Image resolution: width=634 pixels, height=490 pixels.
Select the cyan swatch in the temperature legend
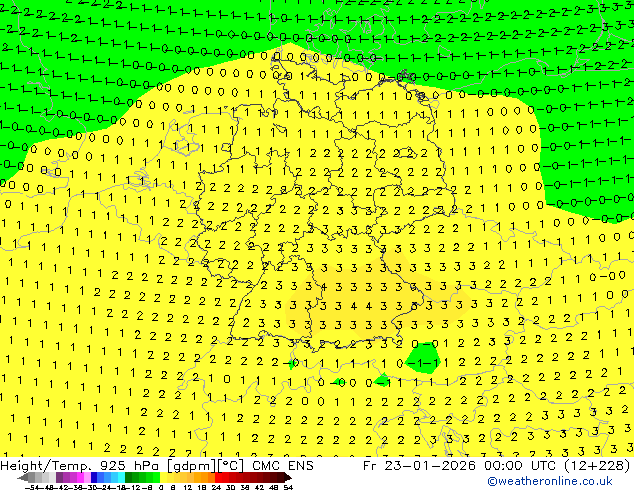(x=121, y=477)
